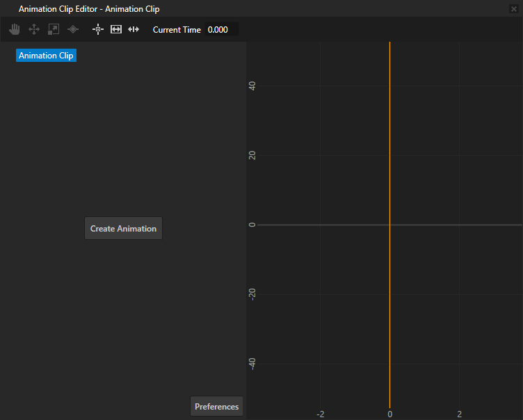Screen dimensions: 523x420
Task: Click the -20 label on value axis
Action: click(252, 294)
